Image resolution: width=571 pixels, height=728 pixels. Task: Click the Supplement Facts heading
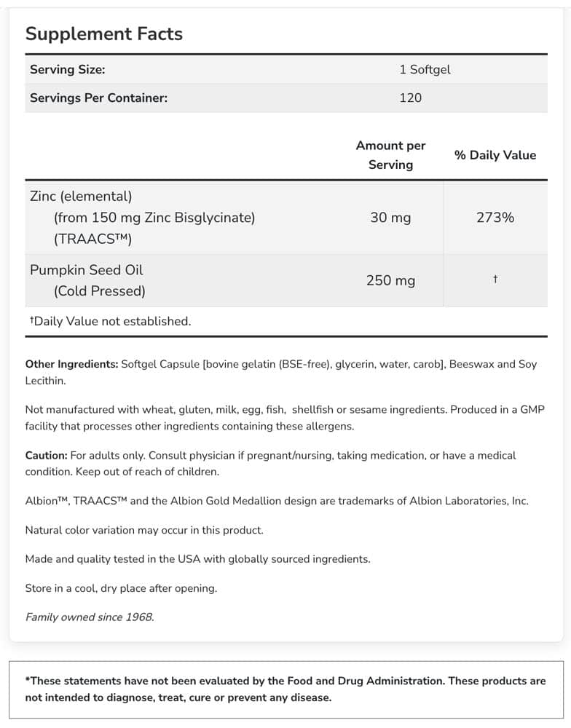pyautogui.click(x=104, y=33)
